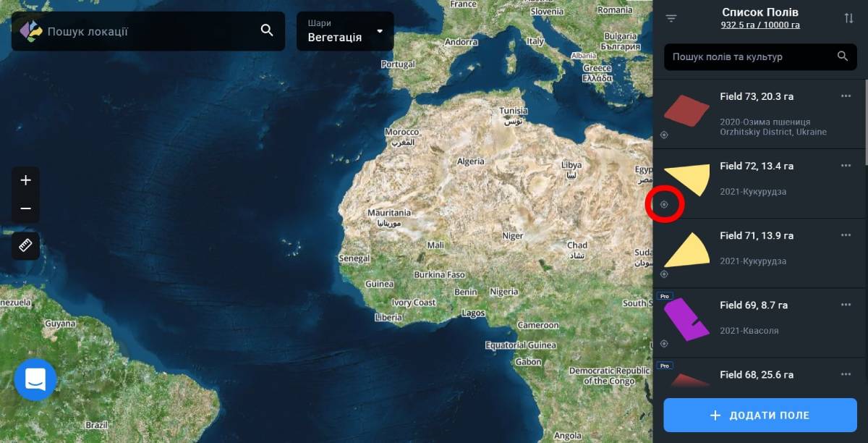This screenshot has height=443, width=868.
Task: Locate Field 72 on the map
Action: [664, 204]
